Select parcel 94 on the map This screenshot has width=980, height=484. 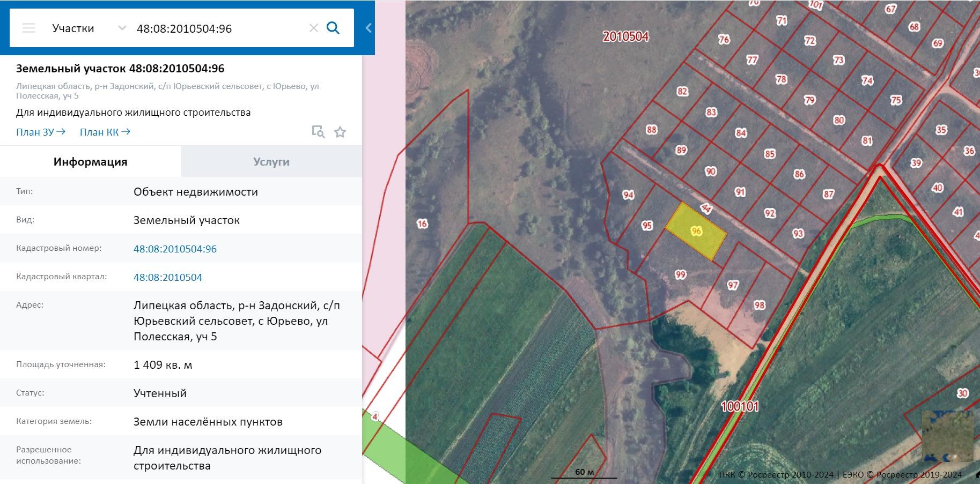click(628, 195)
